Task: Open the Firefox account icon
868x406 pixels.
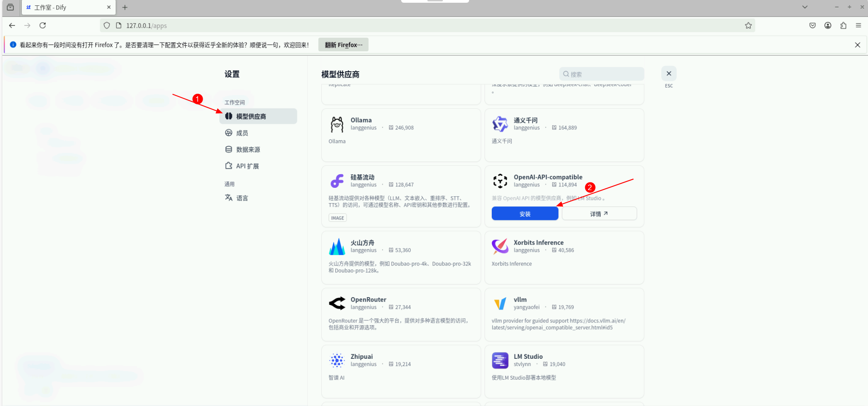Action: (x=828, y=25)
